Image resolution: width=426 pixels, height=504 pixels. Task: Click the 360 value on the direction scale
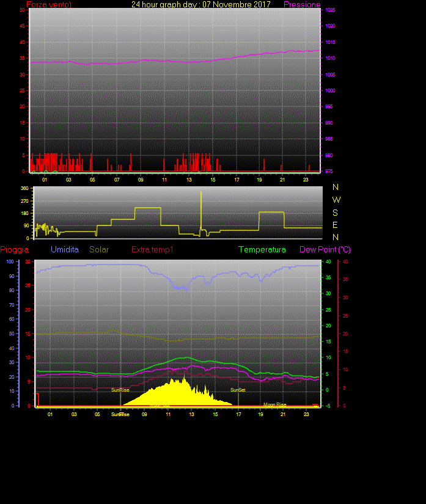pyautogui.click(x=25, y=188)
